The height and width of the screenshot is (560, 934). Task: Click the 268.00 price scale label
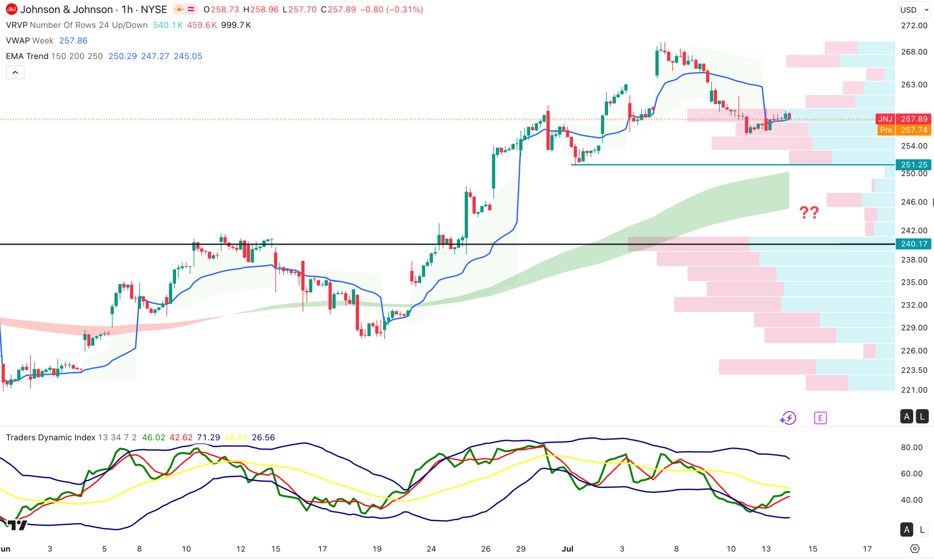click(914, 52)
